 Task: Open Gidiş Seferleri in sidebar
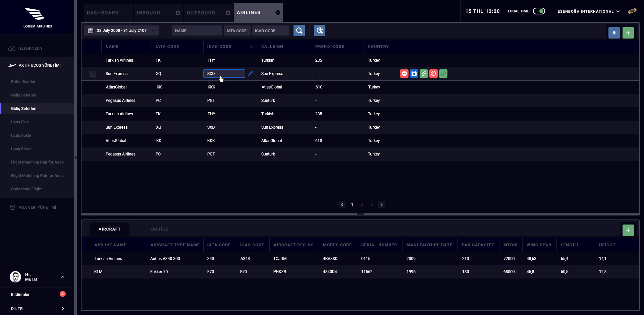(37, 109)
